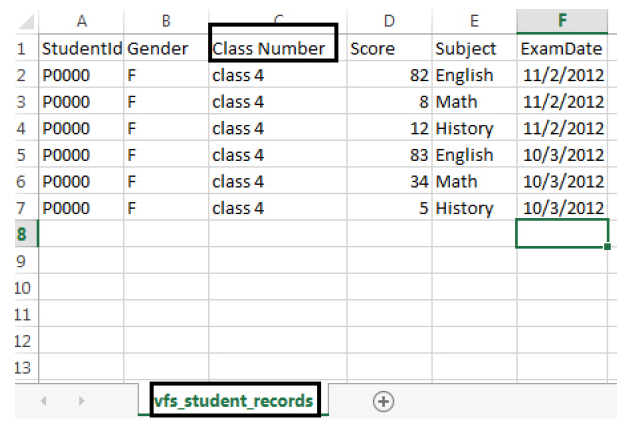617x423 pixels.
Task: Select column E header
Action: click(473, 20)
